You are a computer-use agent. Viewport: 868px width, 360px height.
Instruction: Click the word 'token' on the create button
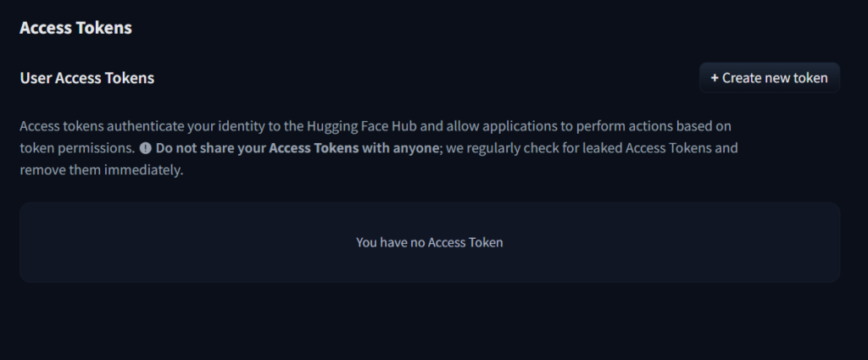(x=810, y=78)
